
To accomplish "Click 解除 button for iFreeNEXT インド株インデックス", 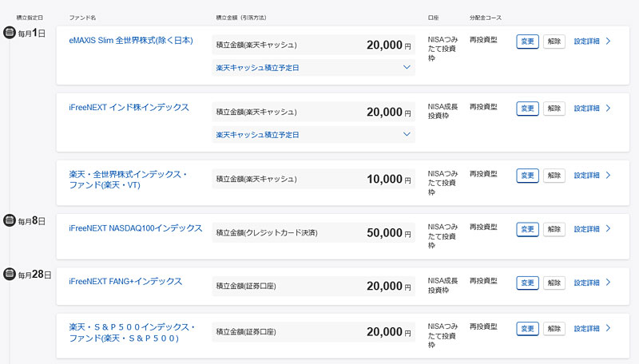I will 554,109.
